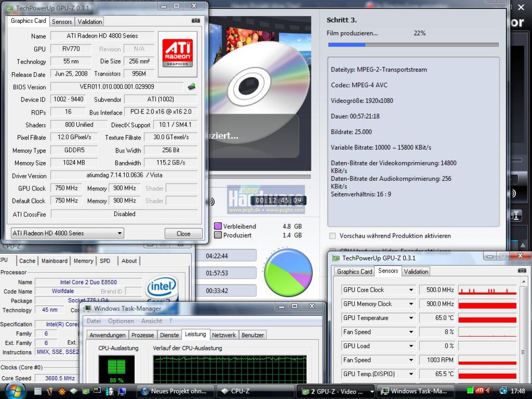This screenshot has width=532, height=399.
Task: Click the ATI tray icon in the system tray
Action: coord(480,390)
